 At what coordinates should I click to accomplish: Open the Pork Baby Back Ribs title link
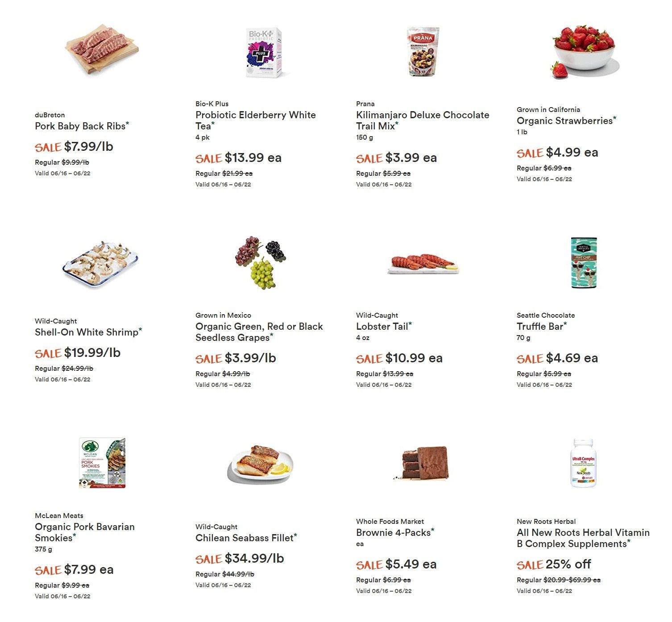80,126
